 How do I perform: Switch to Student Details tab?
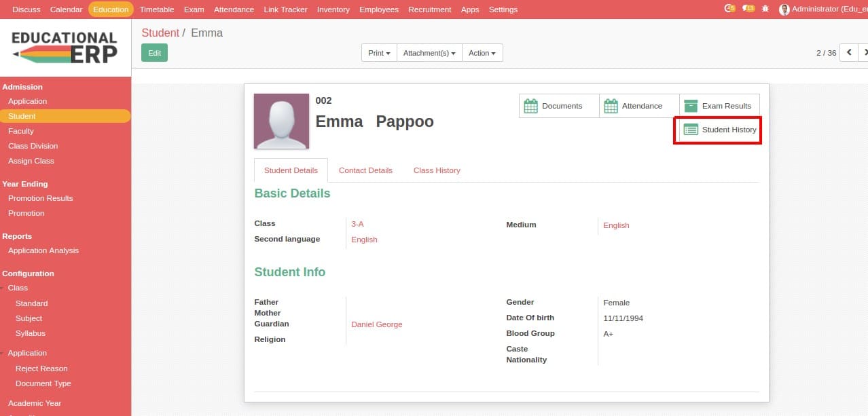click(291, 170)
